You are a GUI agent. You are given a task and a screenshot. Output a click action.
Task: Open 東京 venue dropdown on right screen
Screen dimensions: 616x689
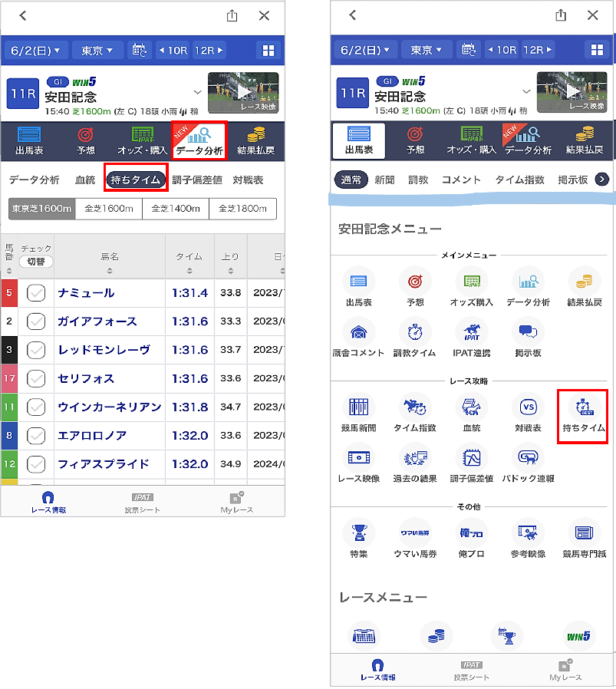point(427,50)
